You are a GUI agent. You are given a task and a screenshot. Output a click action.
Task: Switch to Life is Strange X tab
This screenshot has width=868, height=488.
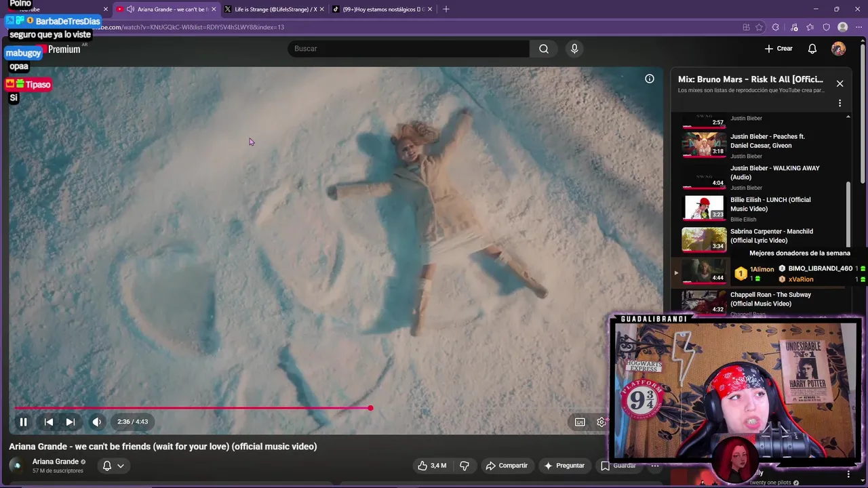[x=275, y=9]
